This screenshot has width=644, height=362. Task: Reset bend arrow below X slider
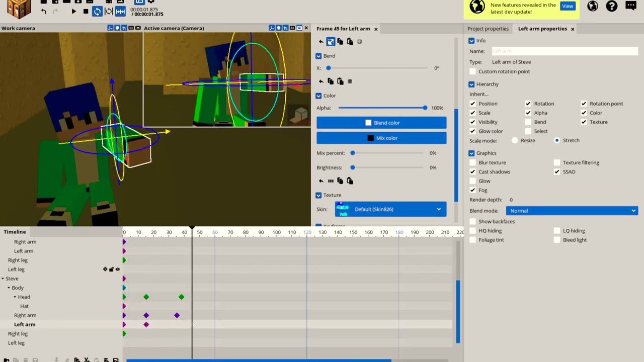(321, 81)
